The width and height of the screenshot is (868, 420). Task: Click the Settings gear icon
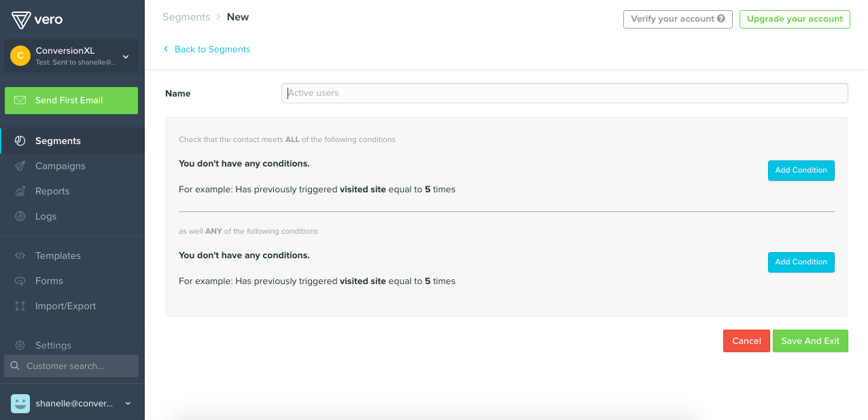tap(20, 345)
